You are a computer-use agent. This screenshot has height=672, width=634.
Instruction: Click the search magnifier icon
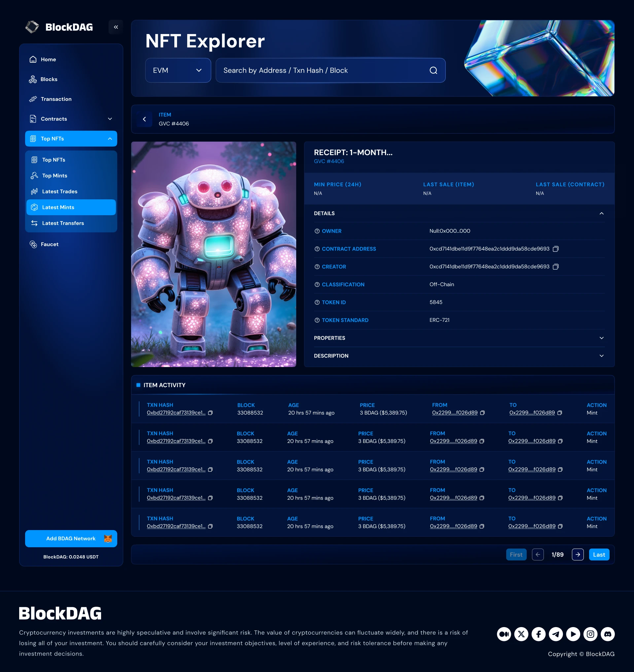coord(433,70)
